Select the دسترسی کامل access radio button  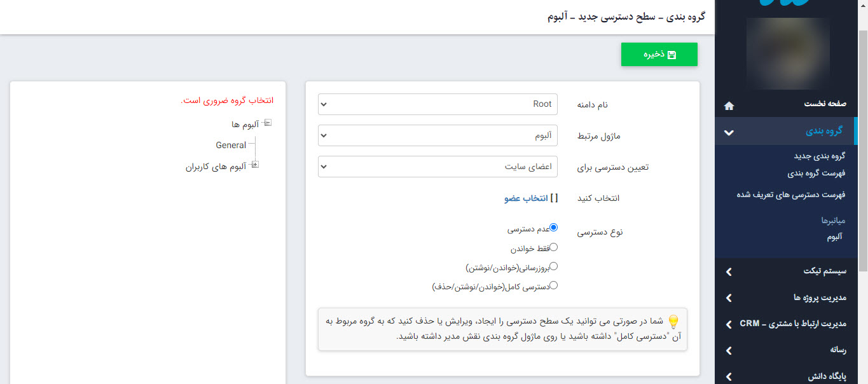pyautogui.click(x=554, y=285)
